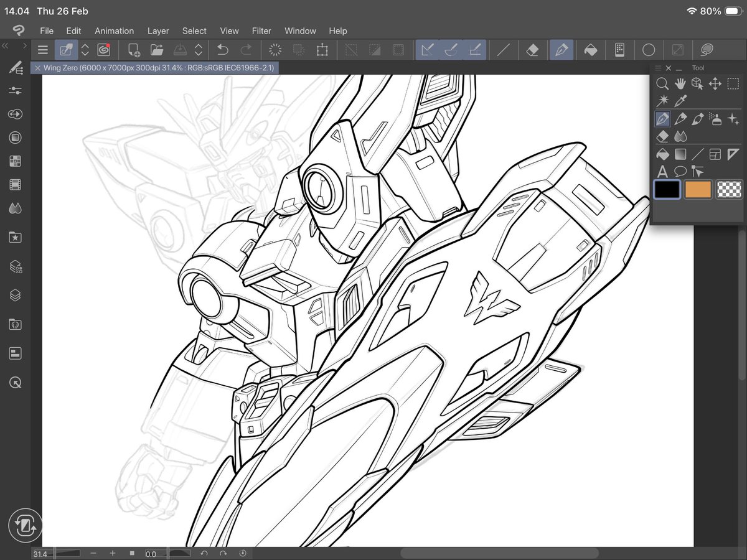
Task: Toggle snap to special ruler
Action: coord(451,50)
